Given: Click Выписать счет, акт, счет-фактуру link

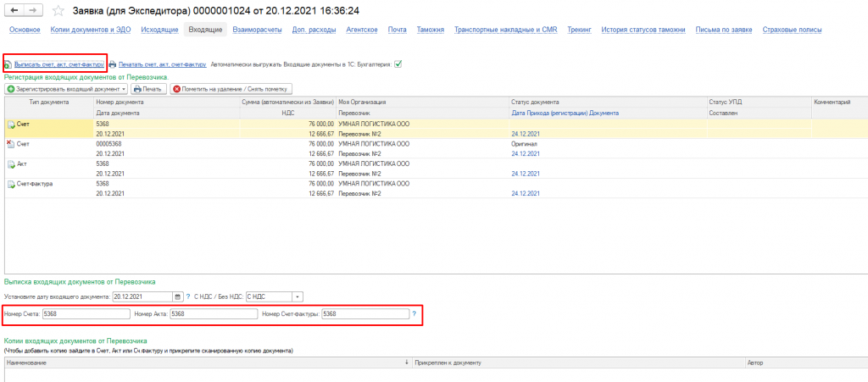Looking at the screenshot, I should (60, 64).
